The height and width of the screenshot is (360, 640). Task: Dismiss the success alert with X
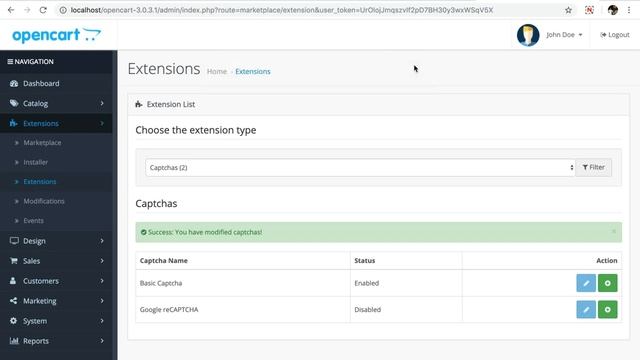[x=614, y=231]
